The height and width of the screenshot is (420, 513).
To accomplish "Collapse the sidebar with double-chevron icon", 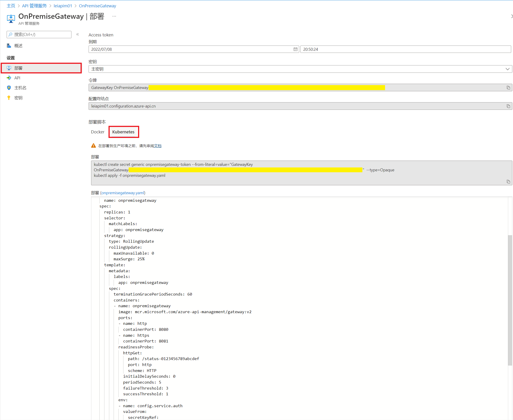I will click(x=77, y=34).
